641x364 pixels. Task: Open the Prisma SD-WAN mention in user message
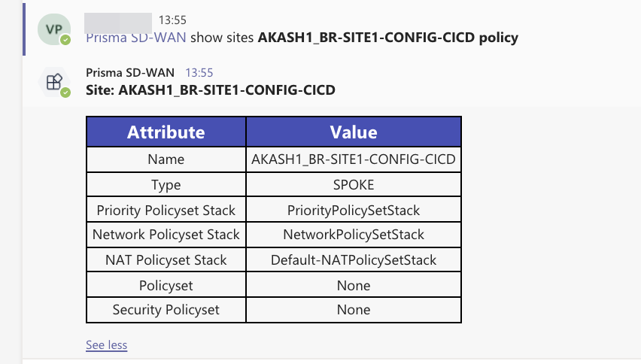(136, 37)
